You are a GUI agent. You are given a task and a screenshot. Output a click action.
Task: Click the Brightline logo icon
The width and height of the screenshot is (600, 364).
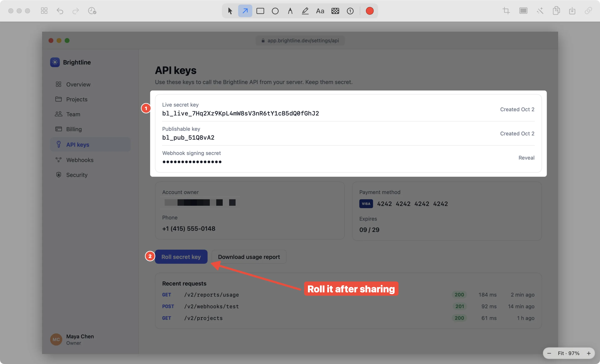pyautogui.click(x=55, y=62)
